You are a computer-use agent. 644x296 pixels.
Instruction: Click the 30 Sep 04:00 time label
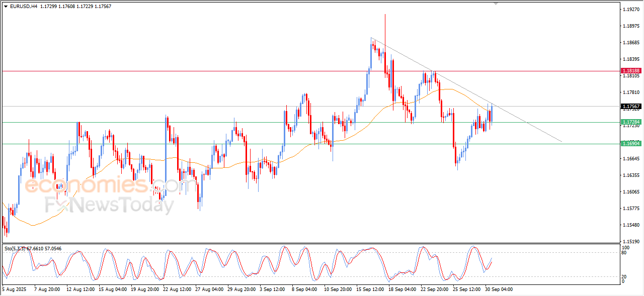(499, 289)
